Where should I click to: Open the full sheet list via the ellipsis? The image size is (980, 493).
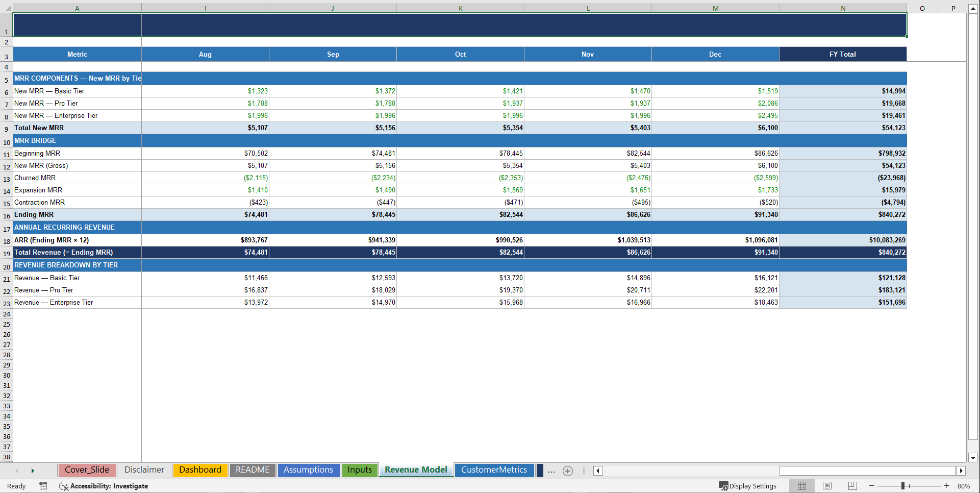tap(551, 471)
